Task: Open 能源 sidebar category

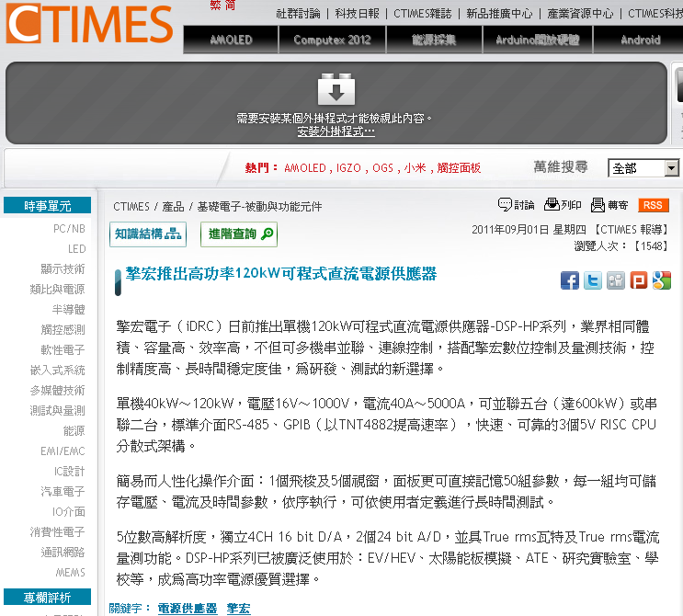Action: click(74, 431)
